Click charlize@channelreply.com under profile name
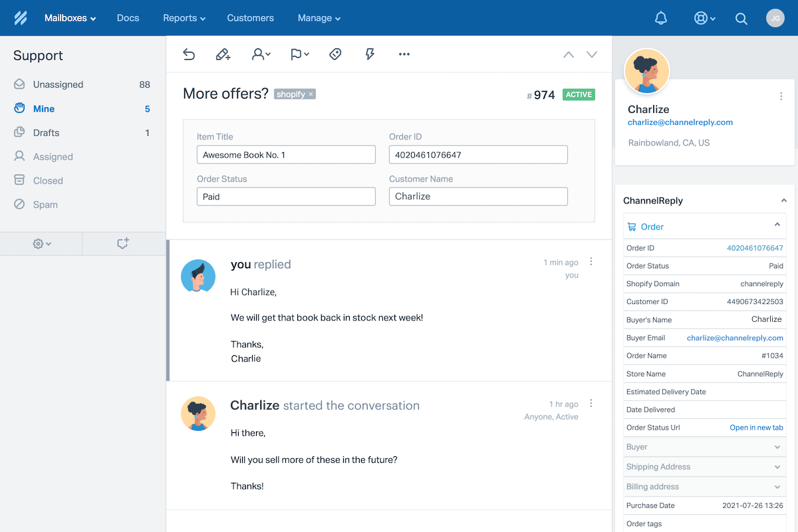The width and height of the screenshot is (798, 532). tap(680, 122)
